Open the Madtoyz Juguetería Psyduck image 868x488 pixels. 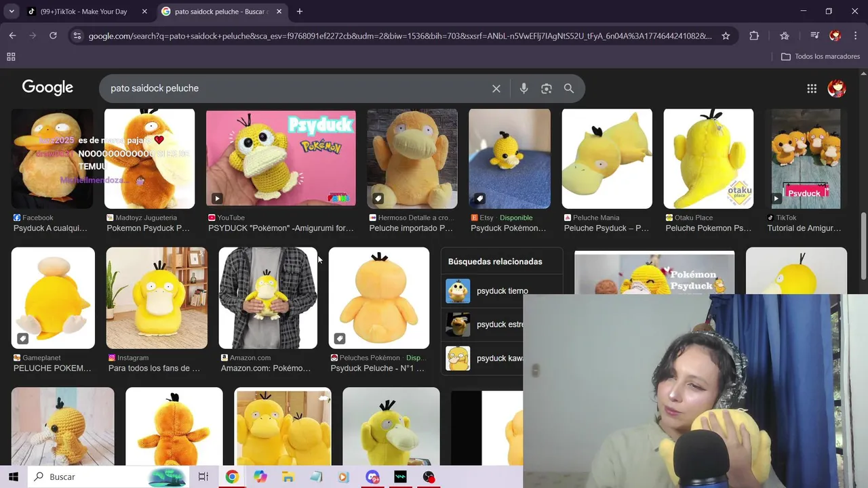(x=149, y=158)
